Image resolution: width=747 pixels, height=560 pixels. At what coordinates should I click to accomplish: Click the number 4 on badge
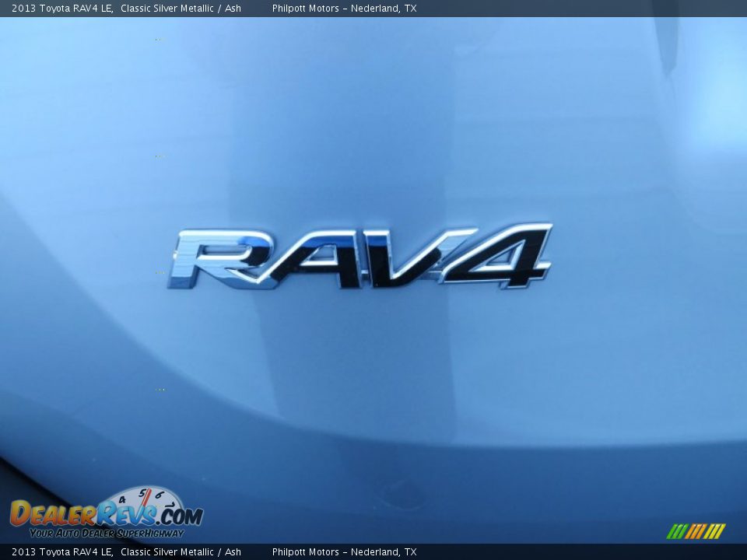(x=502, y=255)
